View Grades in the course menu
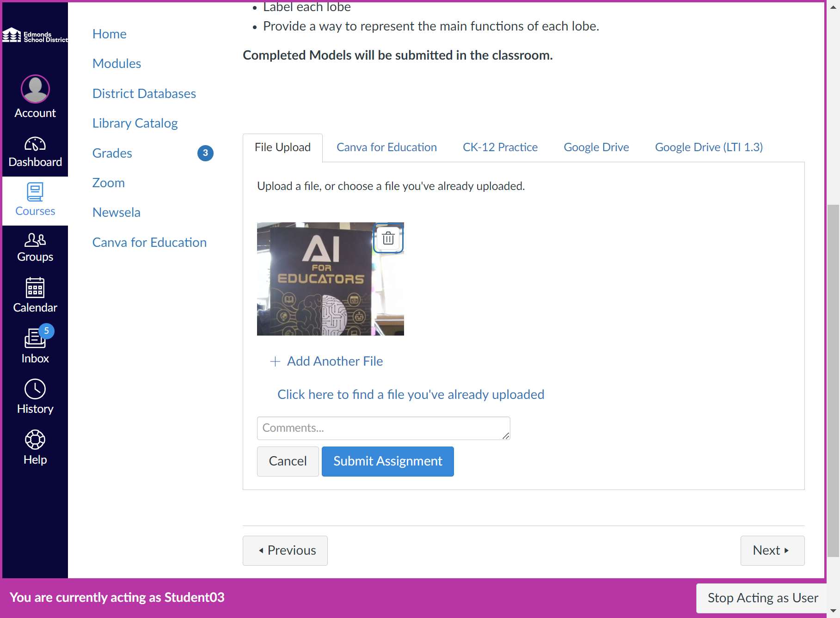This screenshot has height=618, width=840. coord(112,153)
